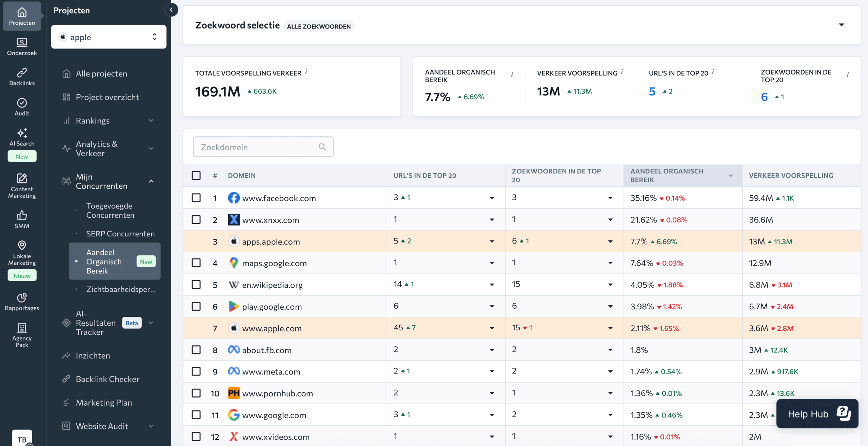Show info for URL's in de Top 20 card
The width and height of the screenshot is (868, 446).
pos(713,72)
